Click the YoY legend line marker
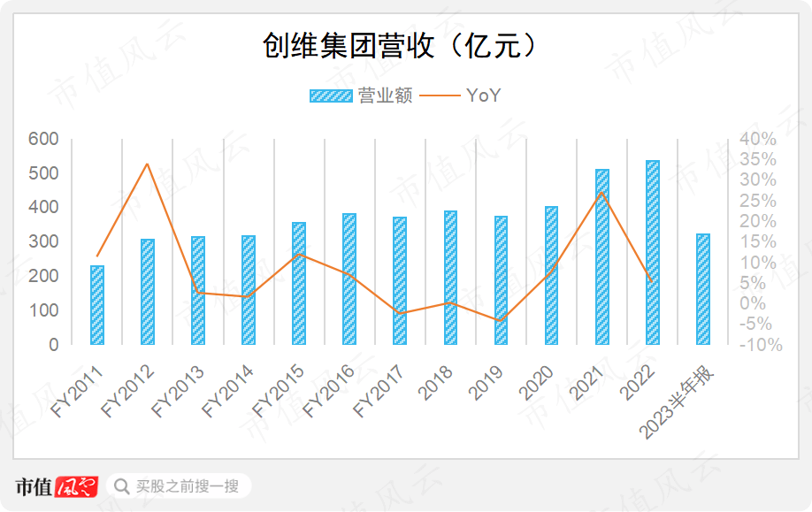 (440, 96)
